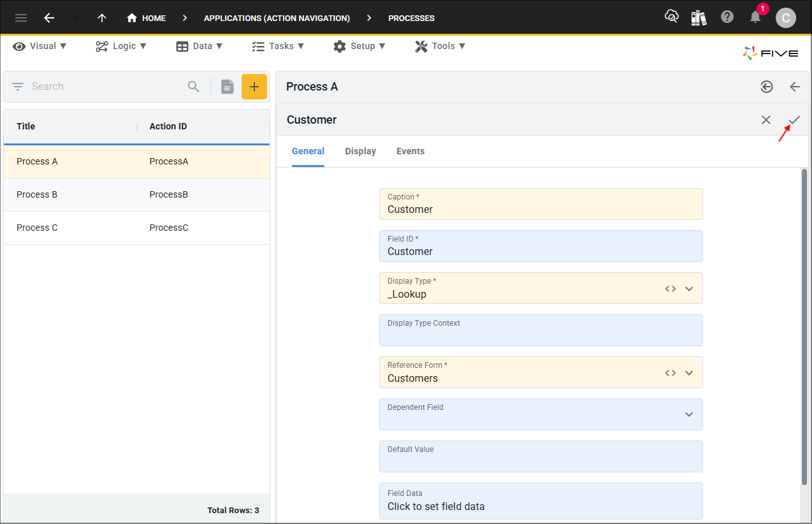Open the user avatar C
Viewport: 812px width, 524px height.
tap(786, 18)
